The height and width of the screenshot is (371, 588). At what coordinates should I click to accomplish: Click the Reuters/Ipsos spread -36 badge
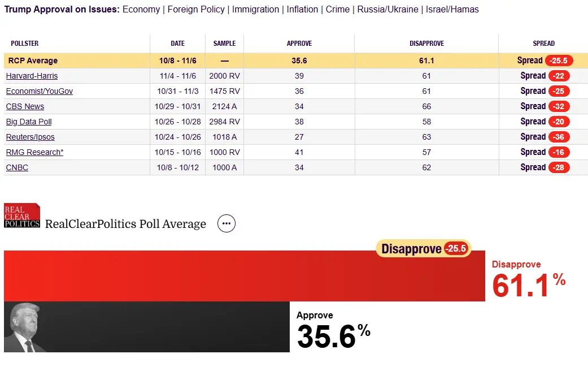click(558, 137)
